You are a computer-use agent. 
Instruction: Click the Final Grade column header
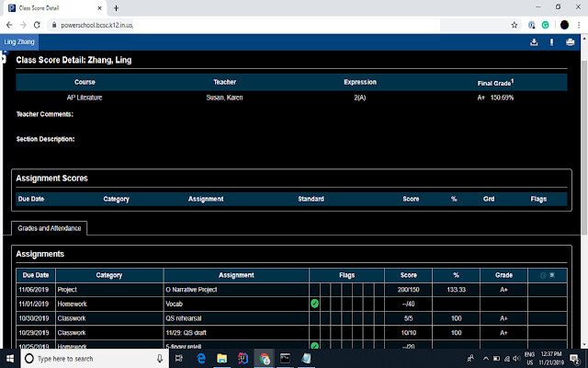pos(495,82)
